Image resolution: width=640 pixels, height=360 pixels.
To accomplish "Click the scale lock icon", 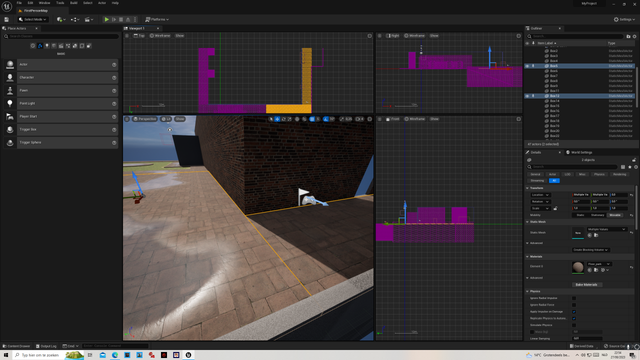I will click(555, 208).
